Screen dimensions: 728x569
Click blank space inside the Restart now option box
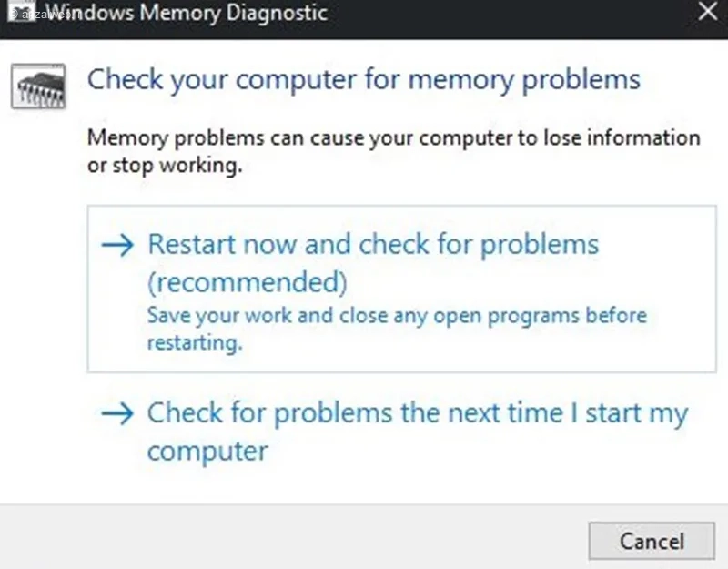point(546,346)
